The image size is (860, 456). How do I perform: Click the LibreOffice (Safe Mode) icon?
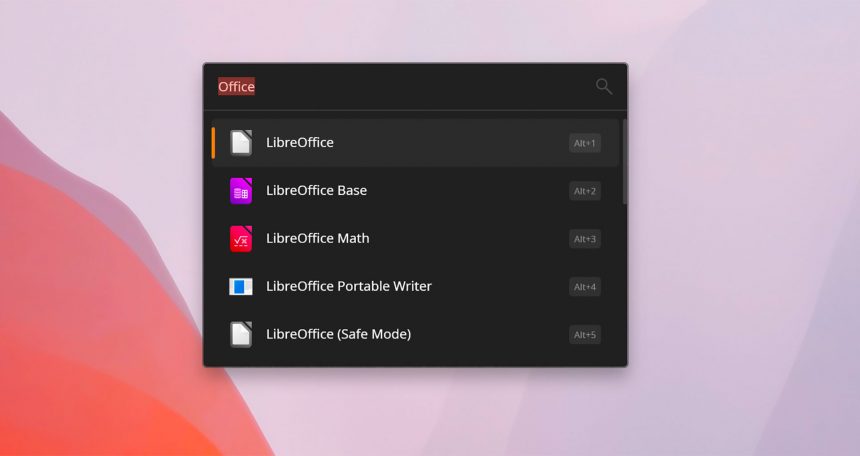tap(241, 334)
